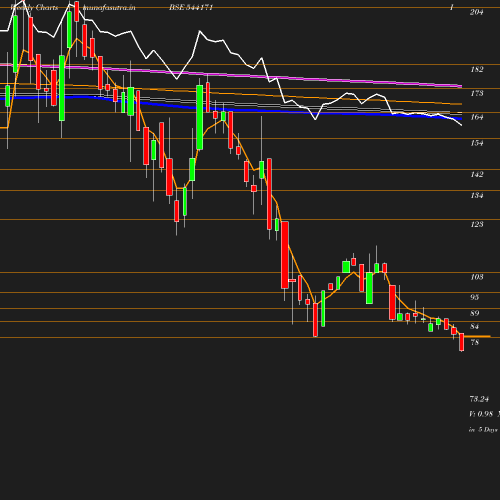Click the 142 price axis label

click(477, 174)
